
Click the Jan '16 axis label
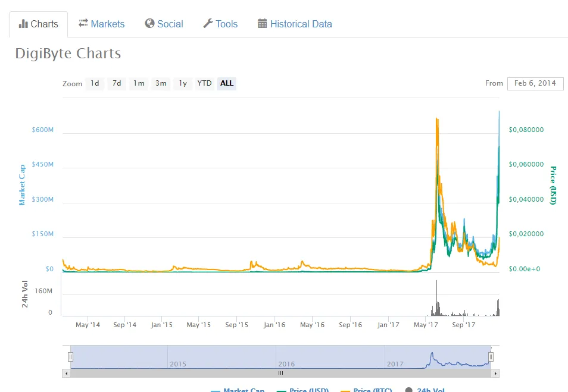click(274, 325)
